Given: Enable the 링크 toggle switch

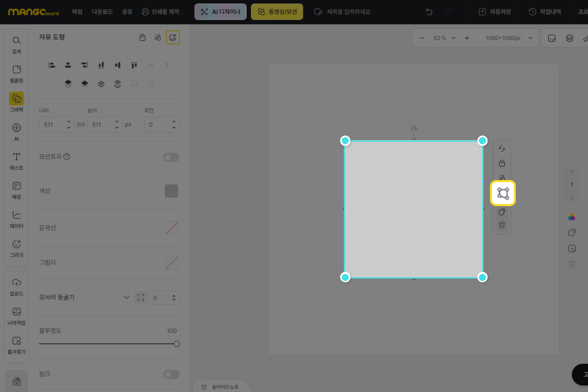Looking at the screenshot, I should coord(171,374).
